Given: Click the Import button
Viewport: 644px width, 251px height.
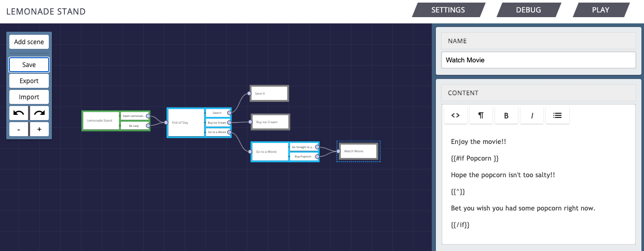Looking at the screenshot, I should [29, 97].
